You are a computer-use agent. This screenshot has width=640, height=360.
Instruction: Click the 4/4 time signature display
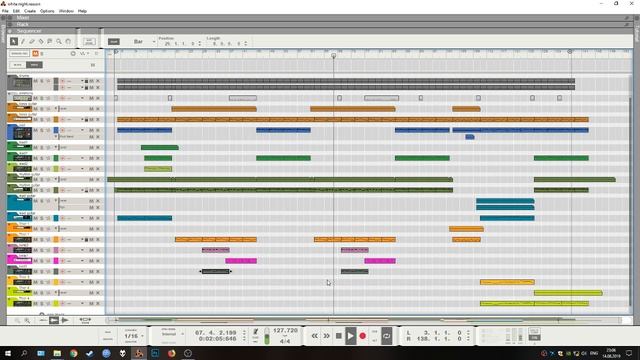click(x=285, y=341)
